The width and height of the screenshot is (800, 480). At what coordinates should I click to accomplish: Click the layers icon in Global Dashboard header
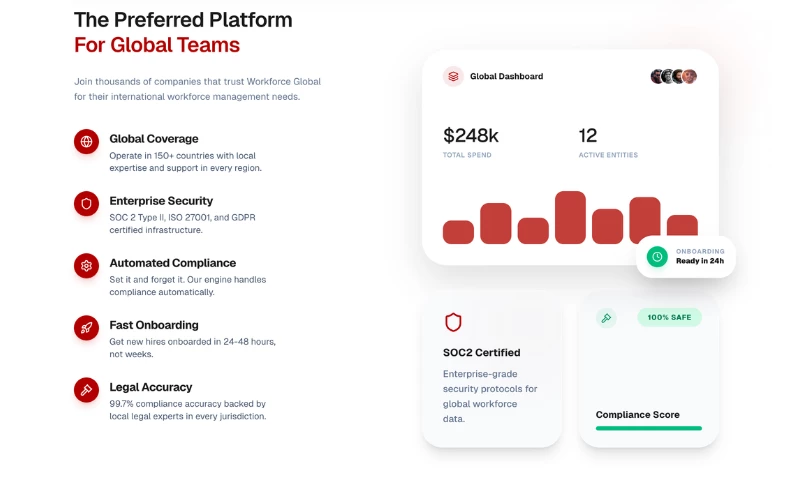453,76
